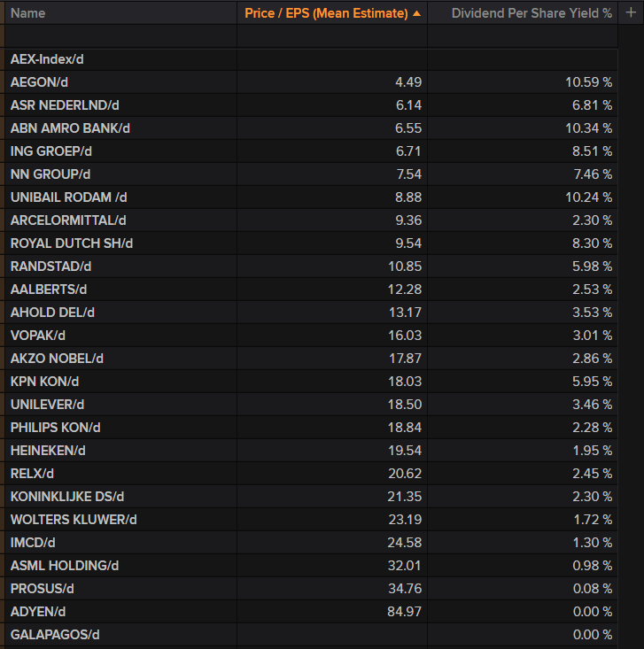Select PHILIPS KON/d row name
This screenshot has width=644, height=649.
(56, 428)
